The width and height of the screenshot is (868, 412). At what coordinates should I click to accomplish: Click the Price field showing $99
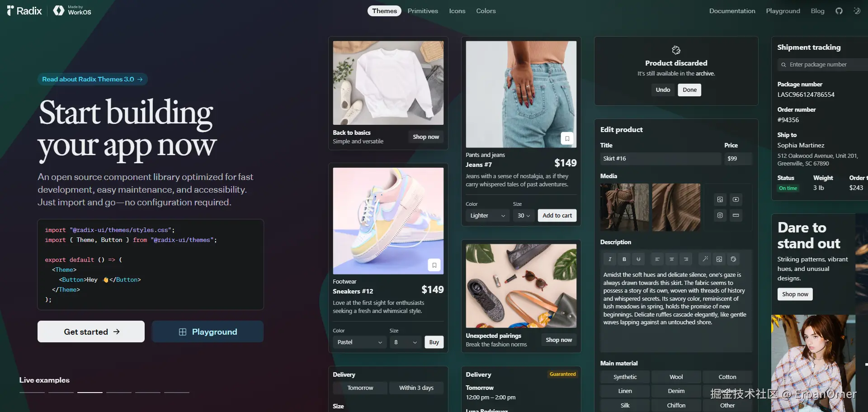[738, 159]
